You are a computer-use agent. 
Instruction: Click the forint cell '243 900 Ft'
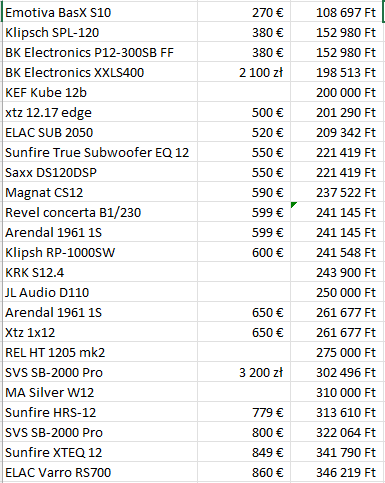coord(337,272)
